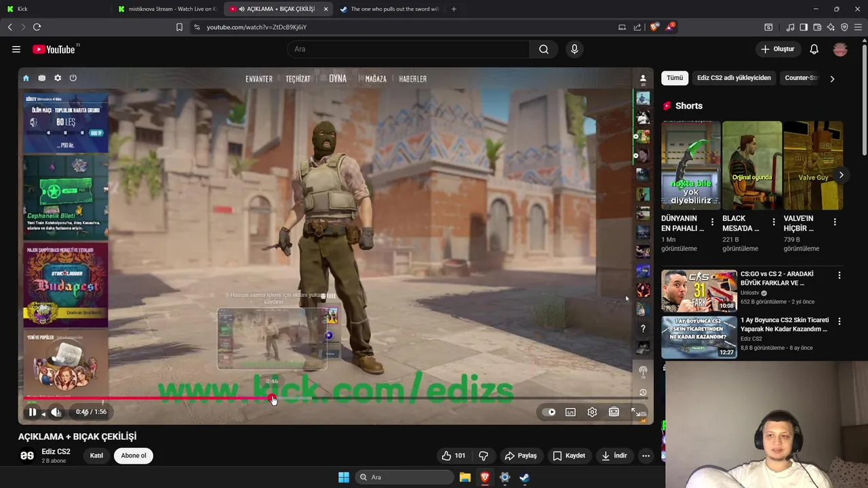Switch the player to theater mode

tap(614, 411)
